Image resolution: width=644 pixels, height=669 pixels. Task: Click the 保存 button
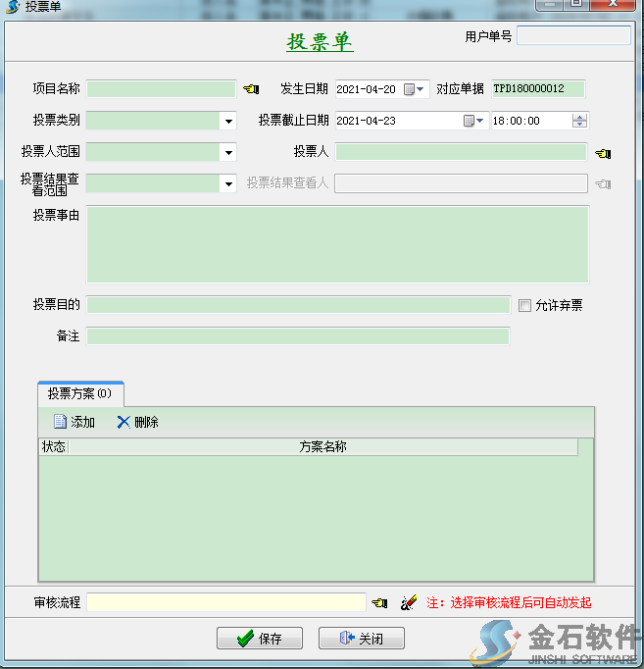coord(260,639)
